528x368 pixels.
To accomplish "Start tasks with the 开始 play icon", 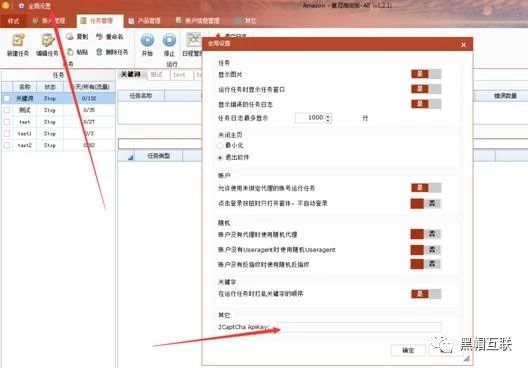I will pyautogui.click(x=147, y=40).
